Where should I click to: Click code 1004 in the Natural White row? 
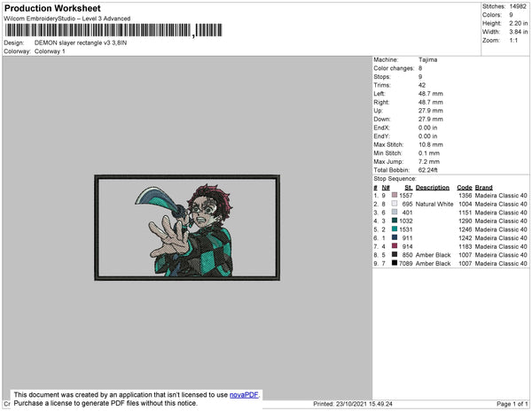click(x=465, y=204)
